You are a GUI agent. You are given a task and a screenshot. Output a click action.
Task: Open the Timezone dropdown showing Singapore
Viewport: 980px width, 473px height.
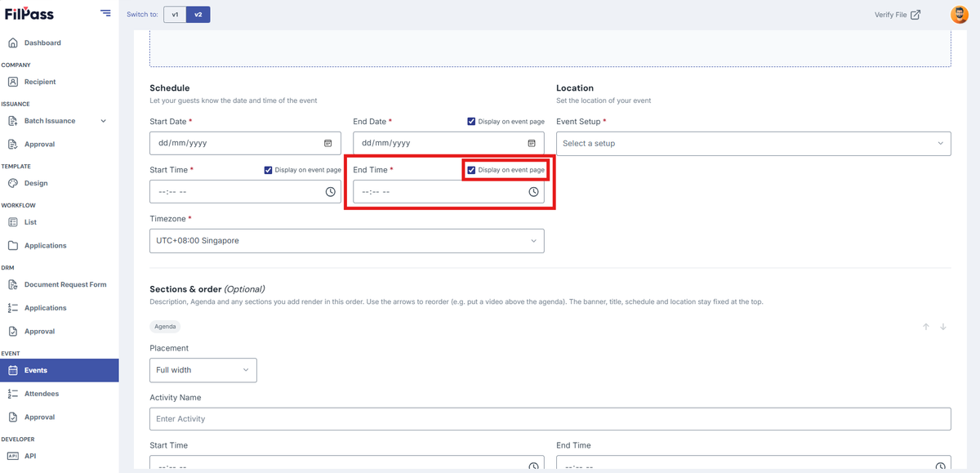point(346,241)
